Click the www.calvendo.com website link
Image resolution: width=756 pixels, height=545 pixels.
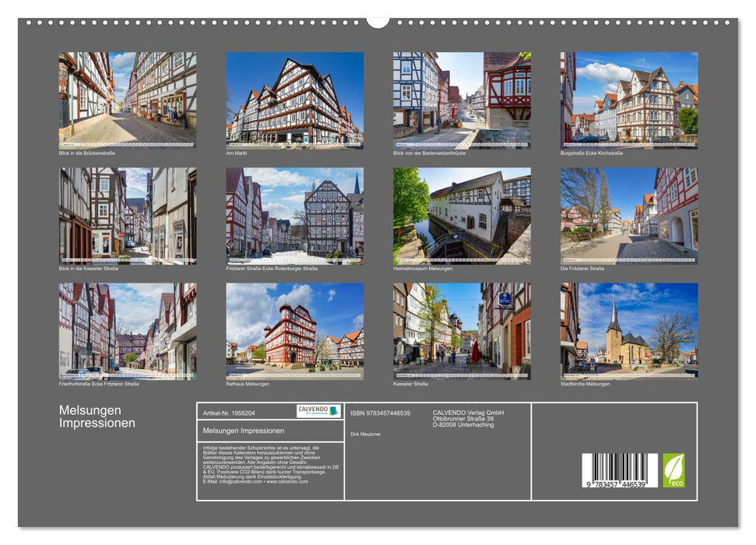point(287,481)
